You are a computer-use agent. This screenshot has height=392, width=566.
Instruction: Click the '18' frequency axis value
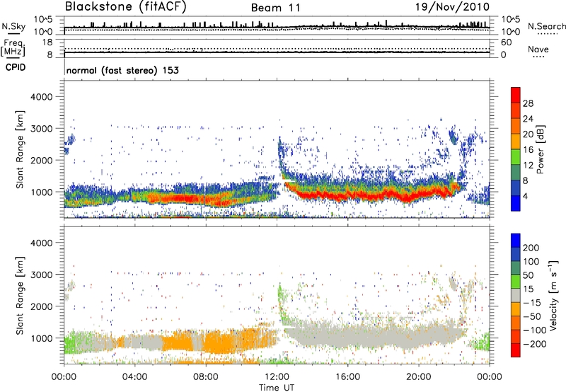[x=47, y=42]
